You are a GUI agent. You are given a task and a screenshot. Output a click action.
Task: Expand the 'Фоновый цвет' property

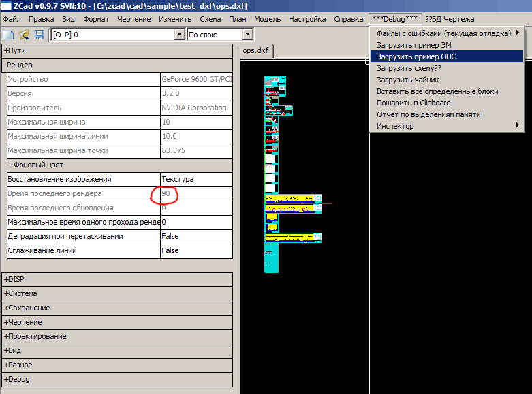37,165
